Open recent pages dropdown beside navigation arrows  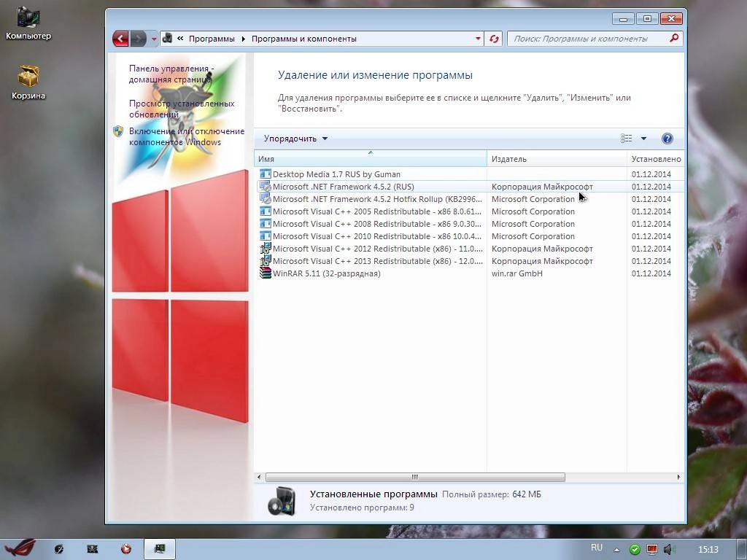point(153,39)
